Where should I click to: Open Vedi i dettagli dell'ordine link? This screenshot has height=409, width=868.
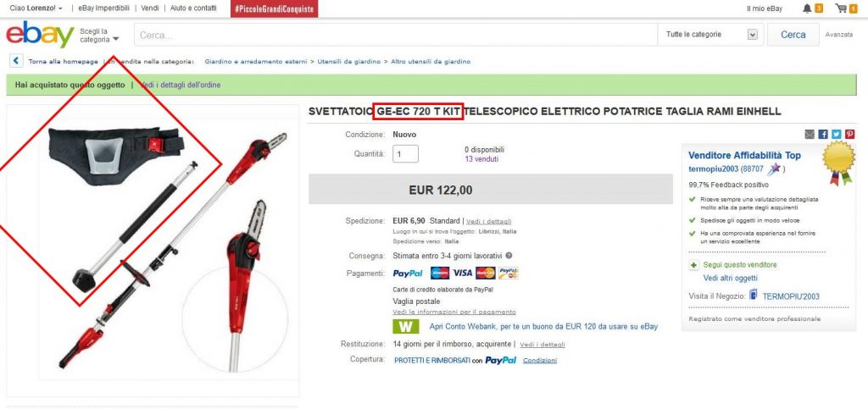[180, 85]
